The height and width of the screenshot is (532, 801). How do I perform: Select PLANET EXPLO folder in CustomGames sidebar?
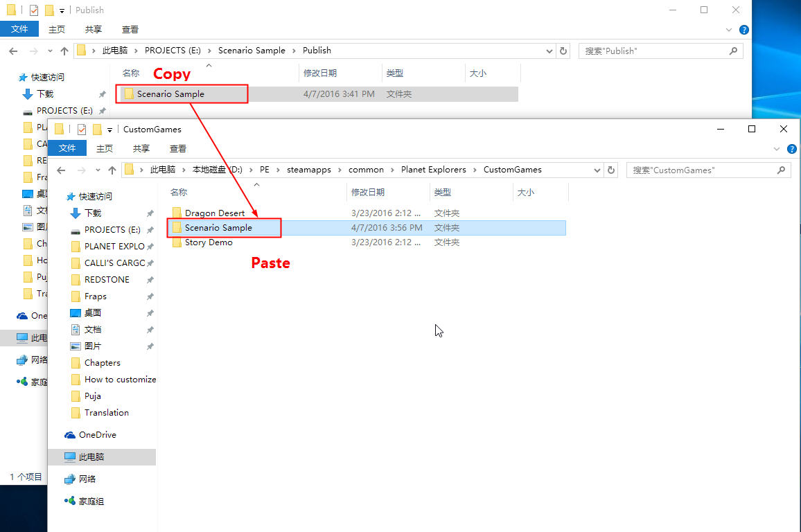tap(114, 247)
